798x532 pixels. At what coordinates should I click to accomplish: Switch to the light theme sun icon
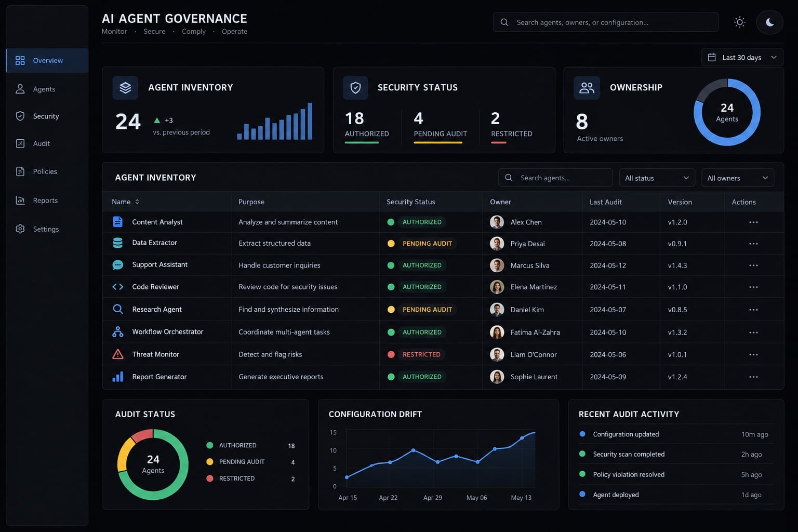tap(740, 22)
